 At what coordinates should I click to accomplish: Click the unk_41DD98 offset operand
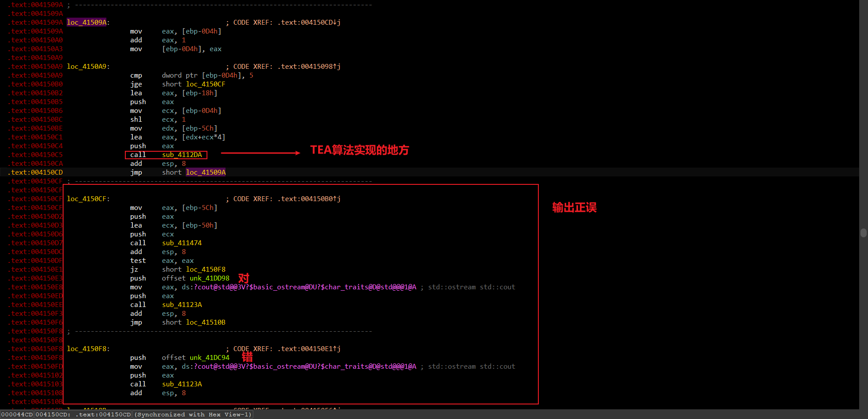click(210, 278)
